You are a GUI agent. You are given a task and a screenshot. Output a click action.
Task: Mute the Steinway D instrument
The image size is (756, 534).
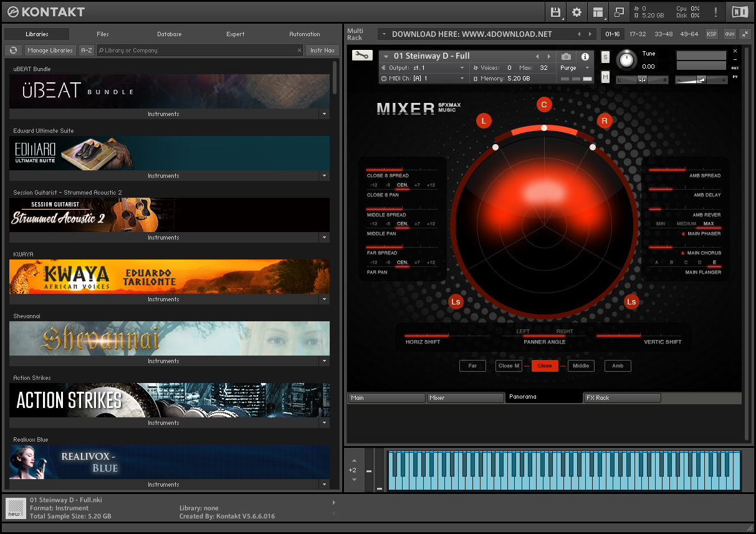tap(605, 77)
